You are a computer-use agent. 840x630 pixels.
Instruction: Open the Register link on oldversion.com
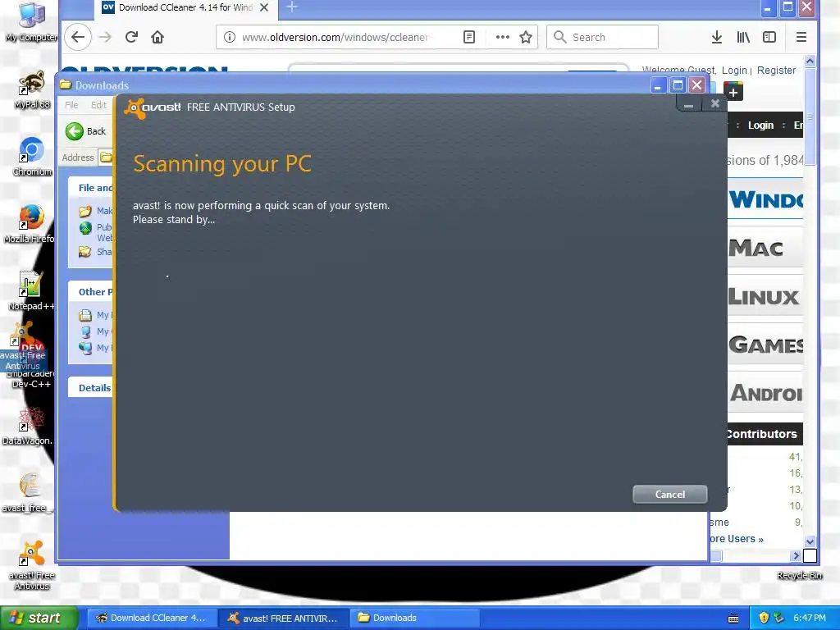pyautogui.click(x=776, y=71)
